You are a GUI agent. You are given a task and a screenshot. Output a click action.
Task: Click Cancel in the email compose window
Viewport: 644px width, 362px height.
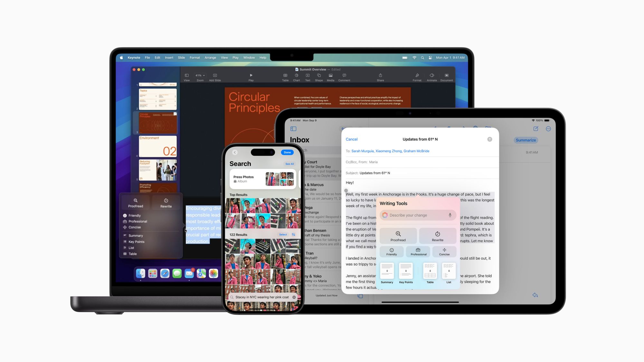tap(352, 139)
